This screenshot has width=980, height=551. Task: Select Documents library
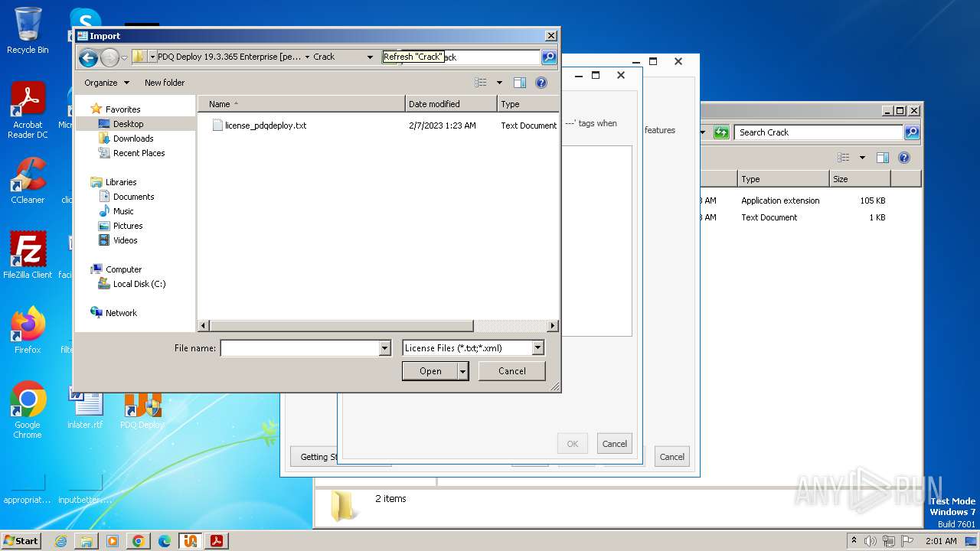click(x=133, y=197)
